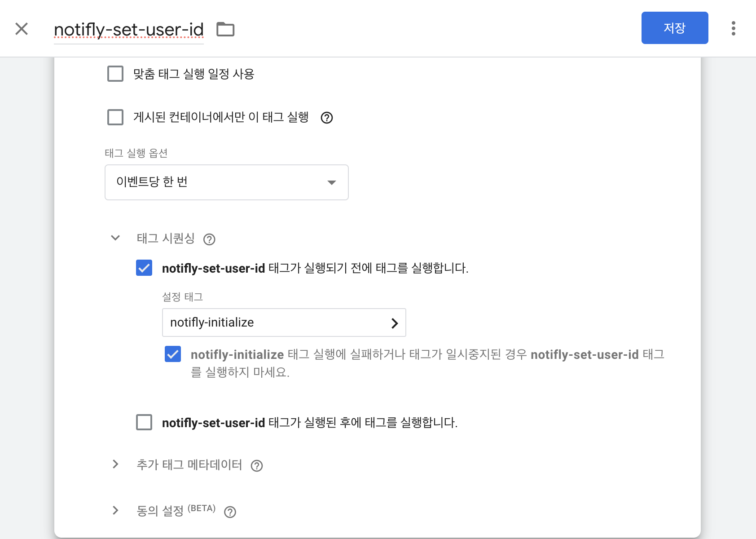Click the help icon beside 추가 태그 메타데이터

(257, 466)
